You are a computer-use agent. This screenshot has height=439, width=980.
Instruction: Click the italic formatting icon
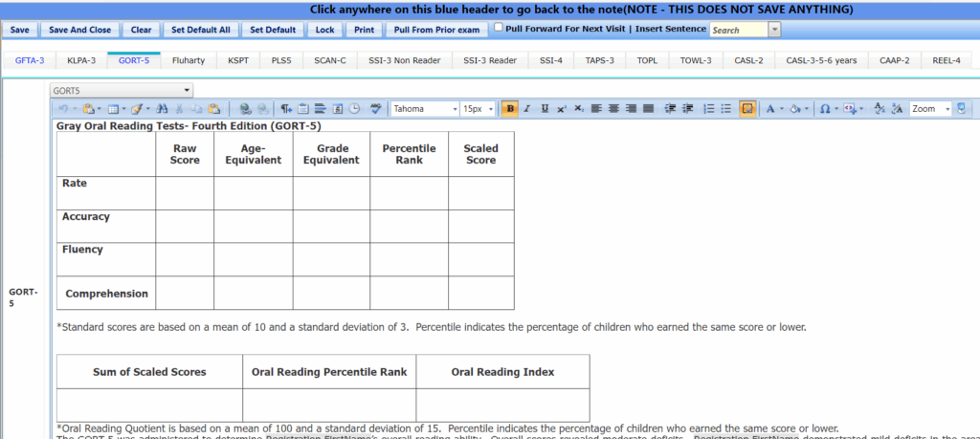527,109
